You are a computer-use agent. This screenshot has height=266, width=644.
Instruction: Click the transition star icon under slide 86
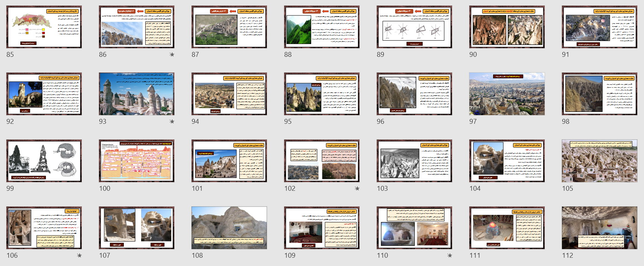pyautogui.click(x=172, y=55)
